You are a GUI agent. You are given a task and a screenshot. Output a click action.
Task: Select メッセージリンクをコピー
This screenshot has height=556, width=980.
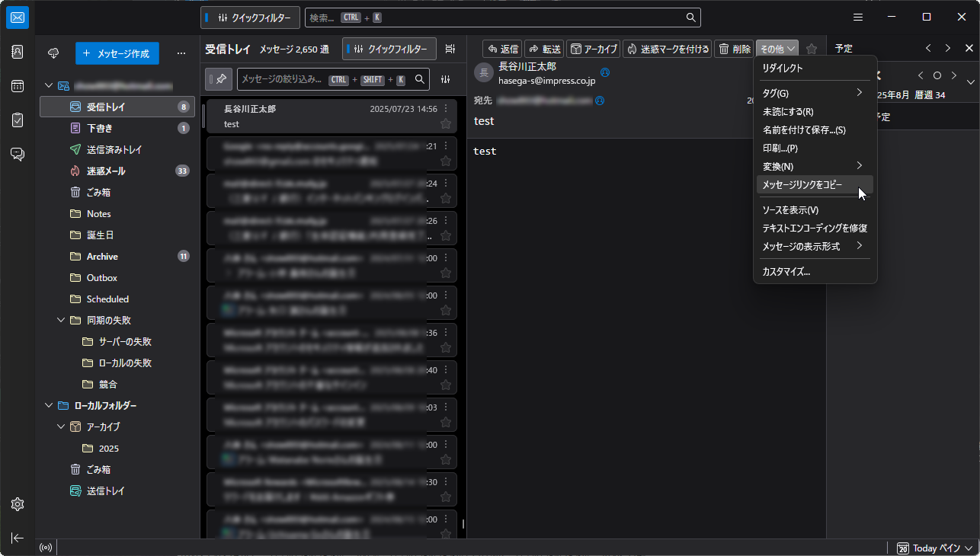click(813, 184)
